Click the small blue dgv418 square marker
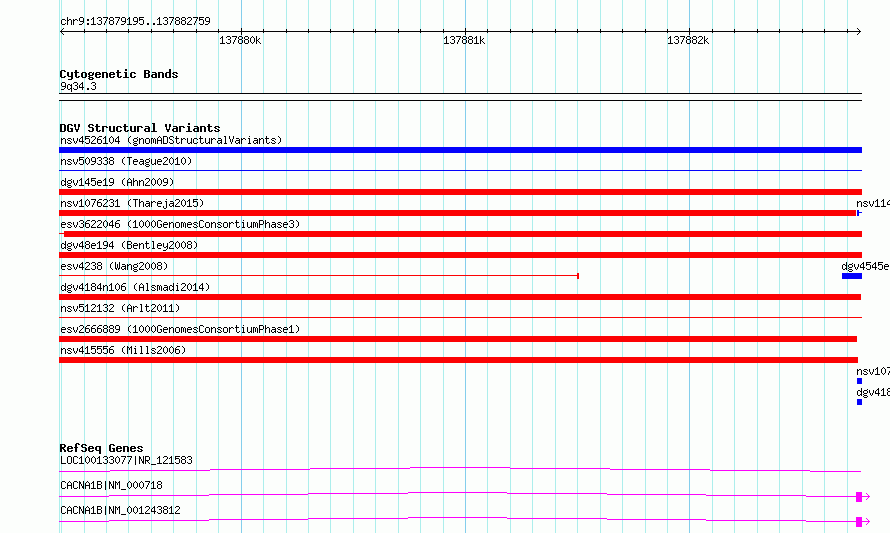The image size is (890, 533). [x=859, y=402]
